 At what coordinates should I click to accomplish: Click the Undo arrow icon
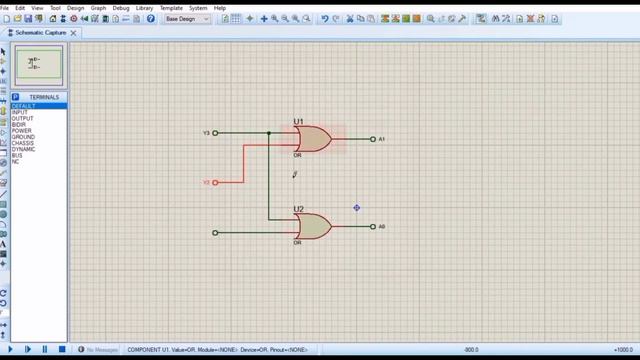click(324, 19)
